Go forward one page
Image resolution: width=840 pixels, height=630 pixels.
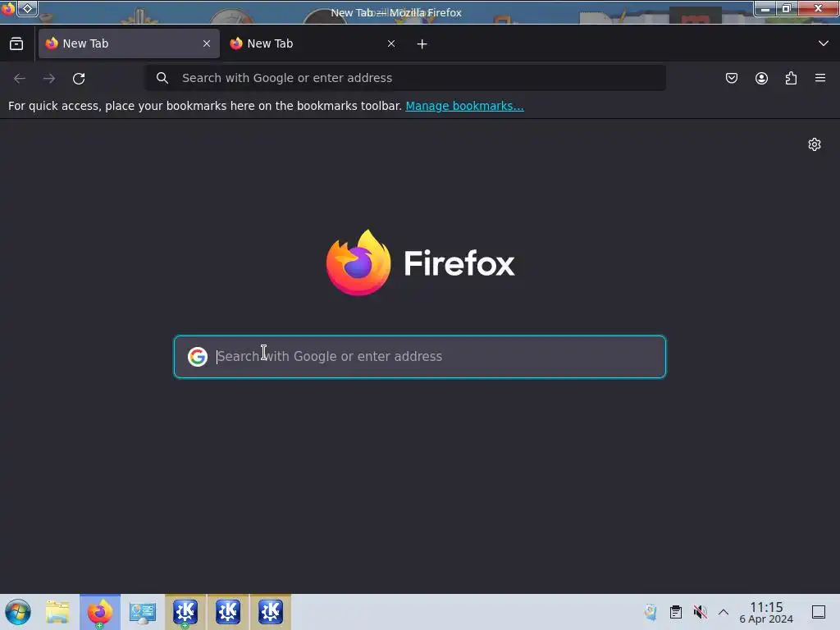click(x=49, y=78)
